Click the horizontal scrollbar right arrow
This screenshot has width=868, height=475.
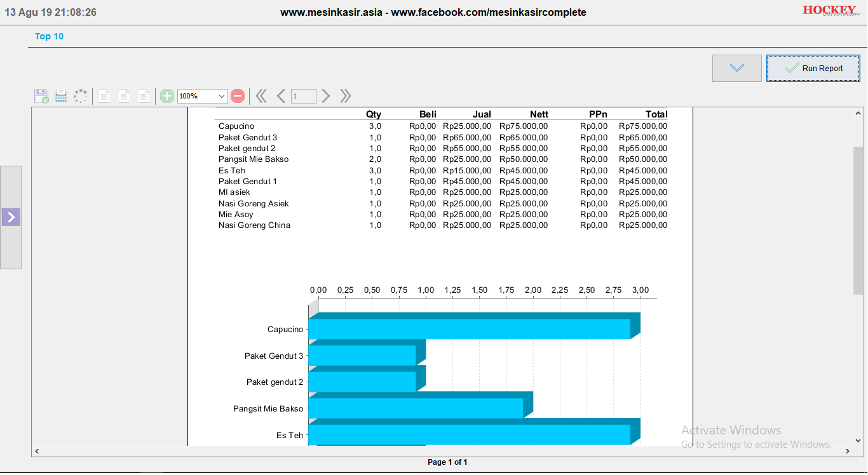click(848, 451)
